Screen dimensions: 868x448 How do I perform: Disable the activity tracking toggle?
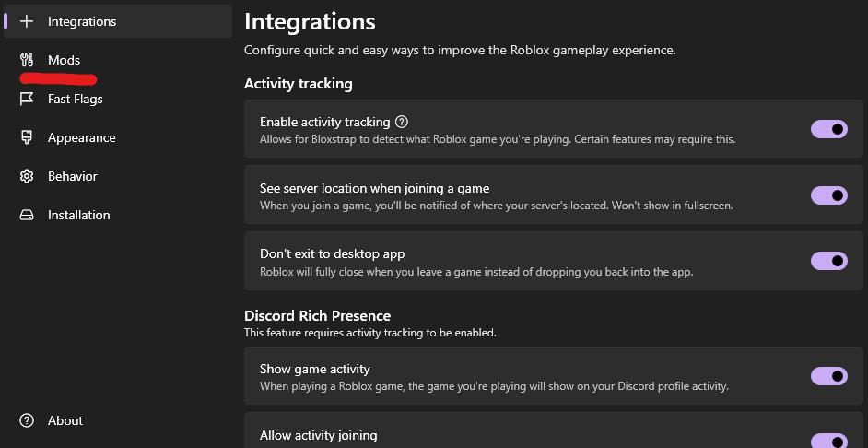click(828, 129)
